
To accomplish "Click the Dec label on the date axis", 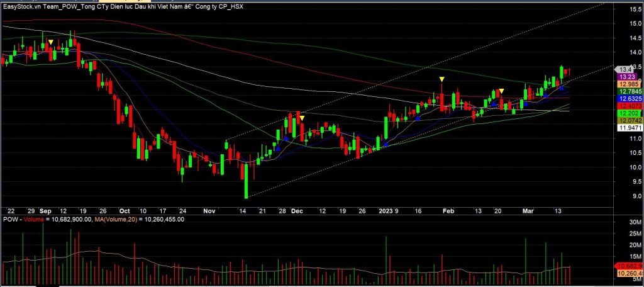I will coord(297,211).
